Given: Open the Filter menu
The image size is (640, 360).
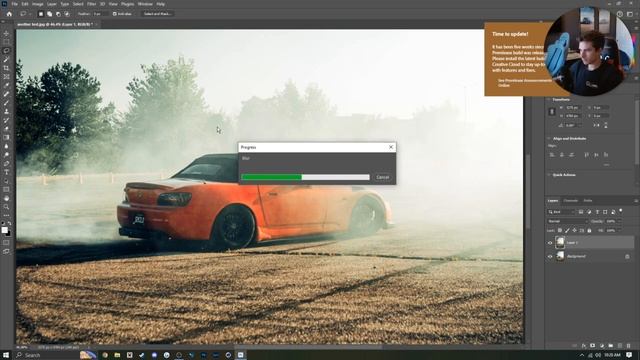Looking at the screenshot, I should (91, 4).
